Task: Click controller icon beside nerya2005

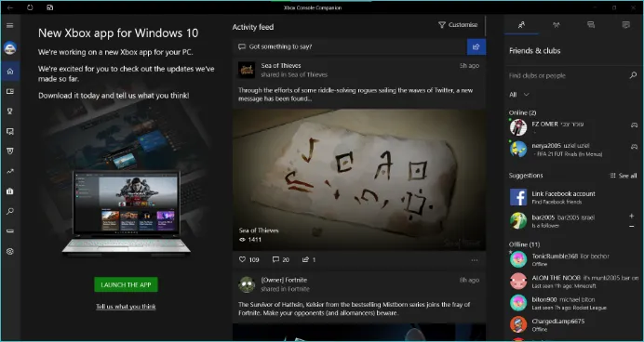Action: 634,147
